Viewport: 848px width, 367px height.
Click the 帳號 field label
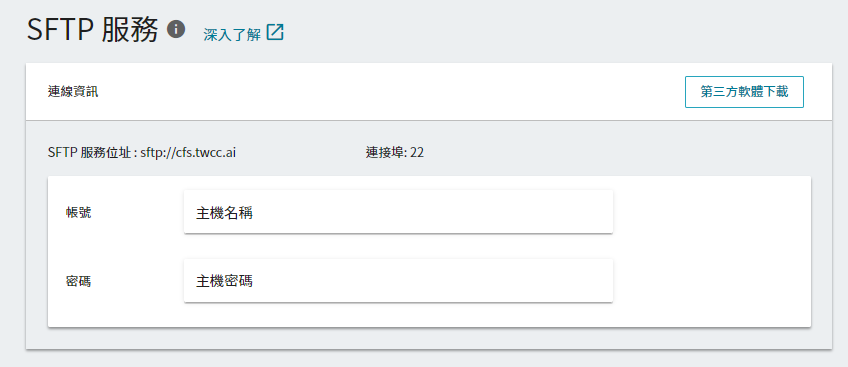[x=78, y=212]
